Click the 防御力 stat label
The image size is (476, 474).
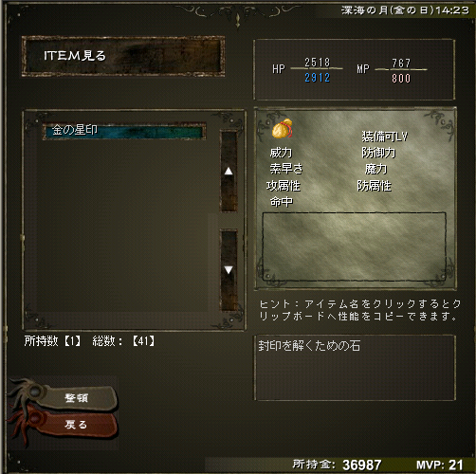(378, 153)
